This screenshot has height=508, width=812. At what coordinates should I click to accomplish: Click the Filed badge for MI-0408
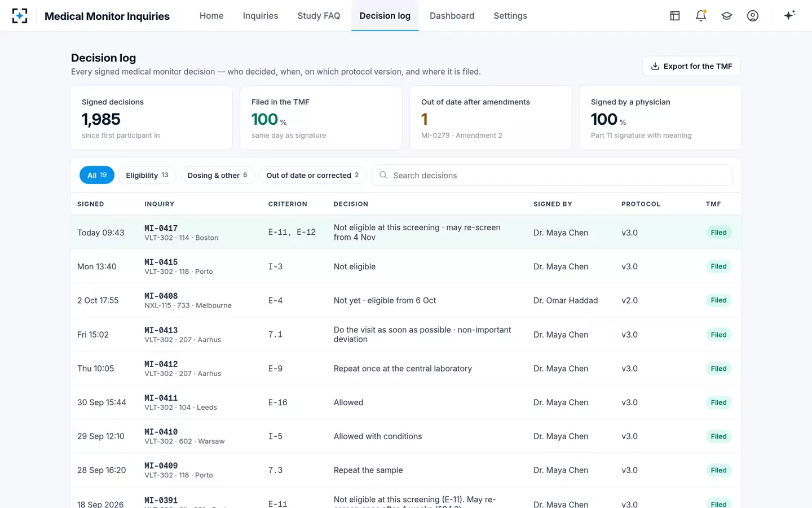coord(718,300)
